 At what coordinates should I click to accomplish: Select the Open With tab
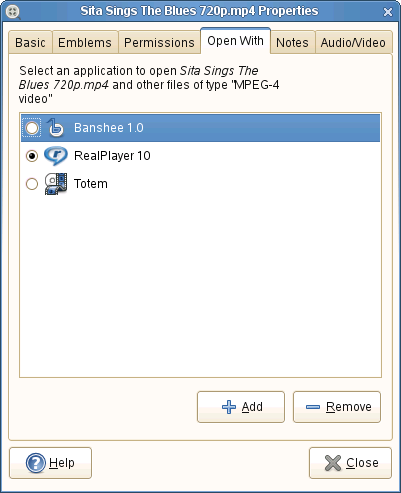coord(235,41)
